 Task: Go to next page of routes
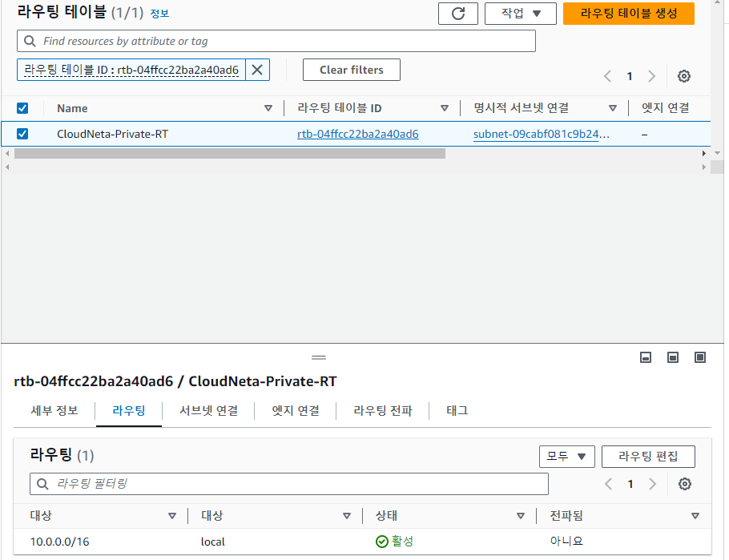(653, 484)
